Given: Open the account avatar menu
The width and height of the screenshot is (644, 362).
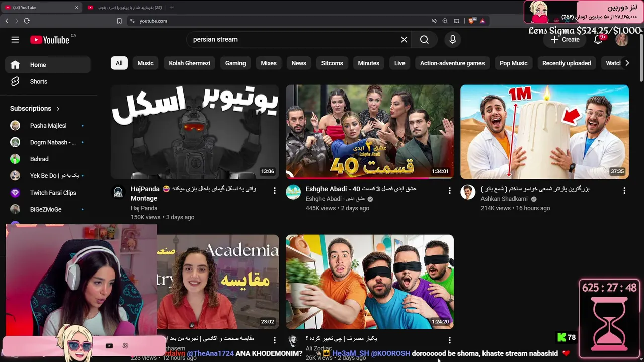Looking at the screenshot, I should pos(622,40).
